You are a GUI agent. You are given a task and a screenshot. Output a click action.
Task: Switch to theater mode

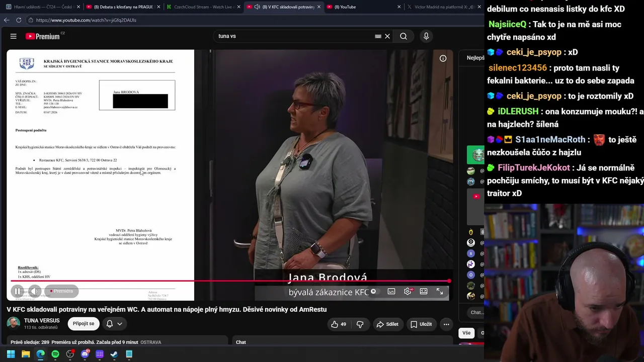click(x=424, y=292)
